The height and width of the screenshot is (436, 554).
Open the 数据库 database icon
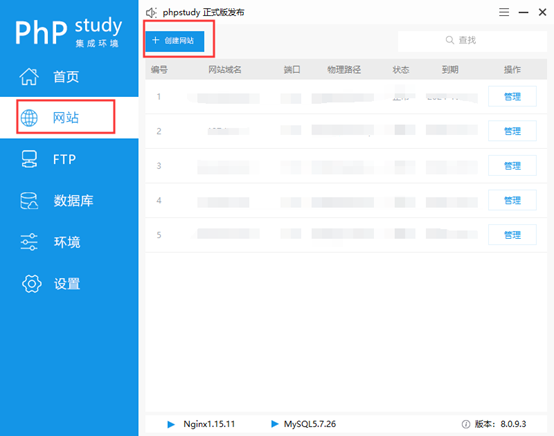pyautogui.click(x=29, y=201)
